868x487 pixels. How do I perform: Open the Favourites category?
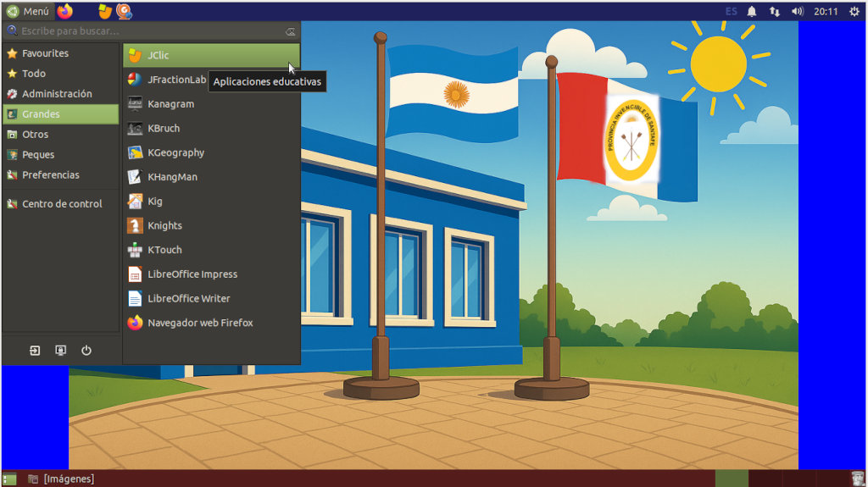(x=45, y=53)
